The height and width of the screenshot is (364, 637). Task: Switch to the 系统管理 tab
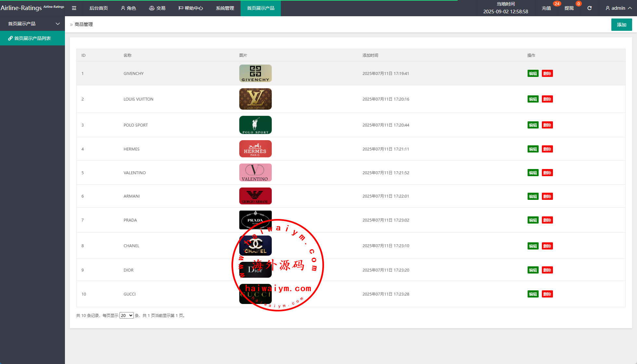click(x=225, y=8)
